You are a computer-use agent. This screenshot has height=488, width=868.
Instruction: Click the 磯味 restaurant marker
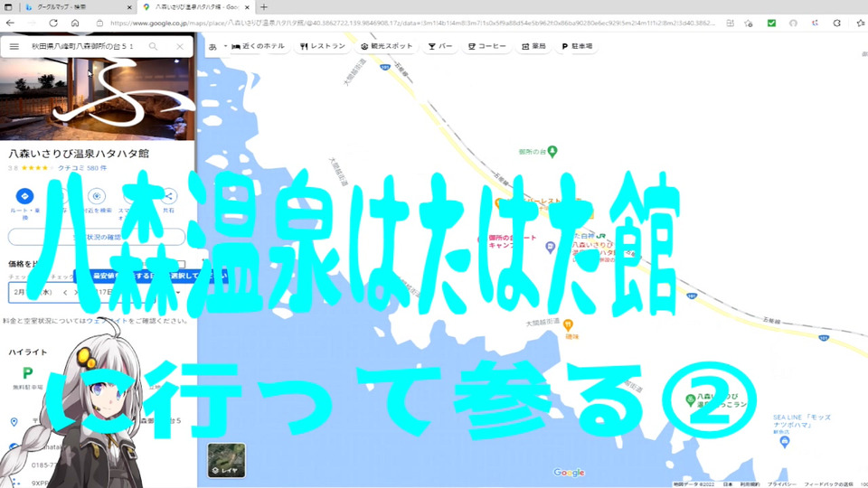(x=568, y=324)
